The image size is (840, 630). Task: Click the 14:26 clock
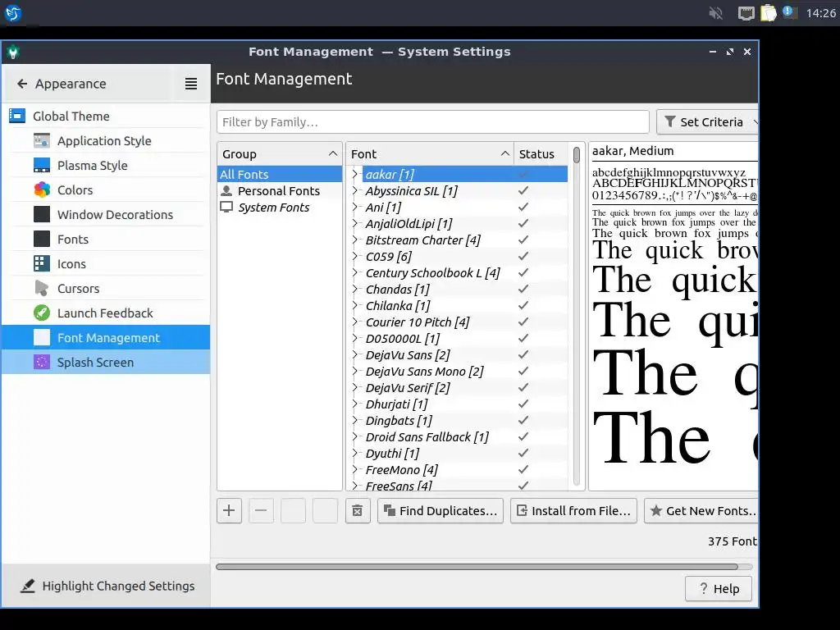pos(820,13)
